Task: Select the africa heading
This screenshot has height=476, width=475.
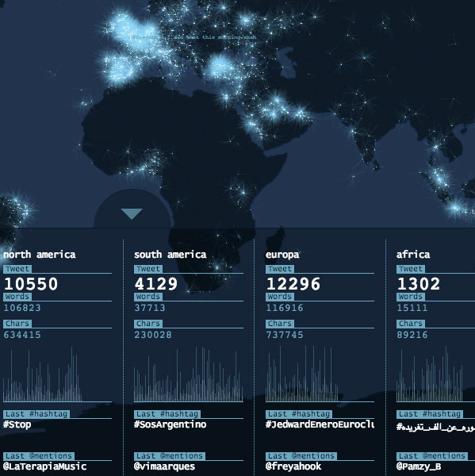Action: tap(413, 255)
